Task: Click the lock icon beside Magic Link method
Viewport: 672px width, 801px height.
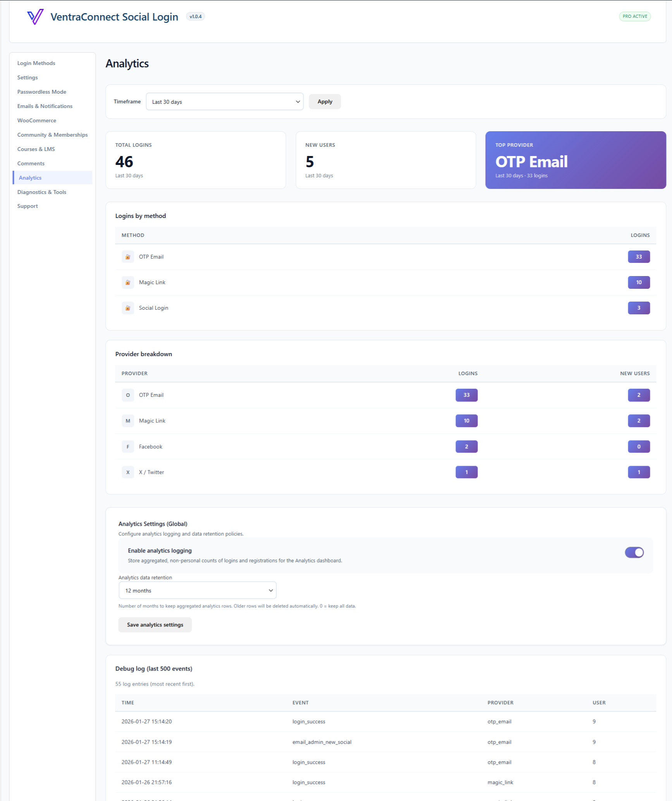Action: (128, 282)
